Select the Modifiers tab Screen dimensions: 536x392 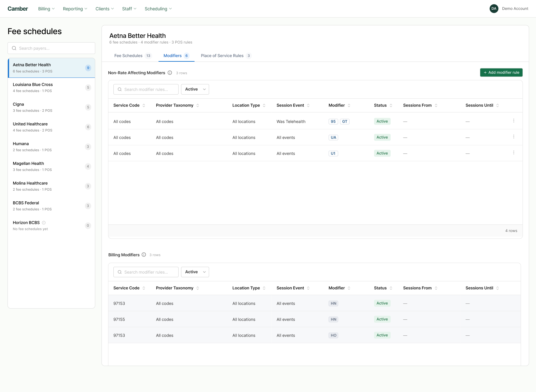coord(176,56)
